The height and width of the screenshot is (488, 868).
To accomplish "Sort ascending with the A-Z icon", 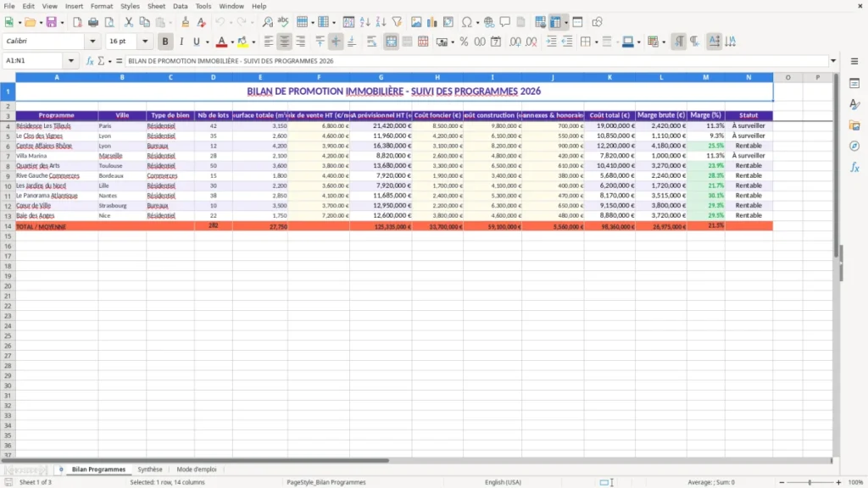I will coord(364,22).
